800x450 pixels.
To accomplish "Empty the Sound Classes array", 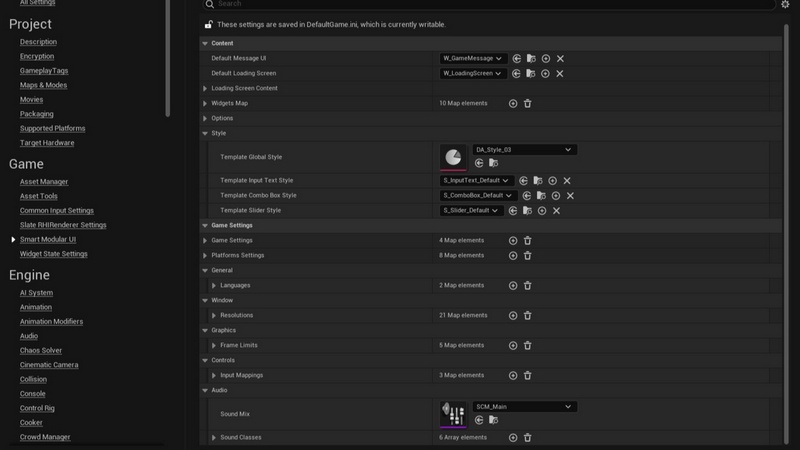I will pyautogui.click(x=528, y=438).
